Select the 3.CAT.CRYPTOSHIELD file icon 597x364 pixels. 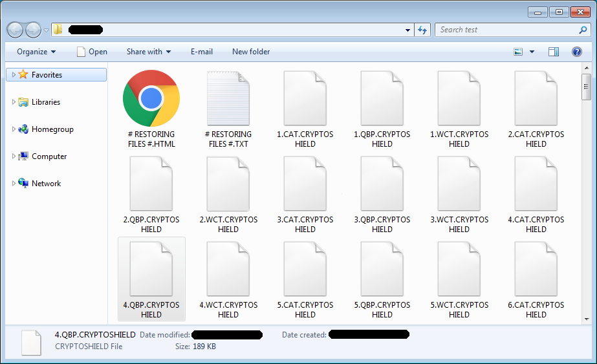coord(305,184)
